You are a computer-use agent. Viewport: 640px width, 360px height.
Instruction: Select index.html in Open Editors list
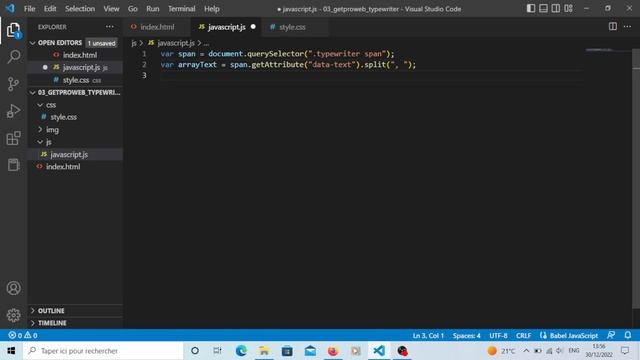point(75,55)
